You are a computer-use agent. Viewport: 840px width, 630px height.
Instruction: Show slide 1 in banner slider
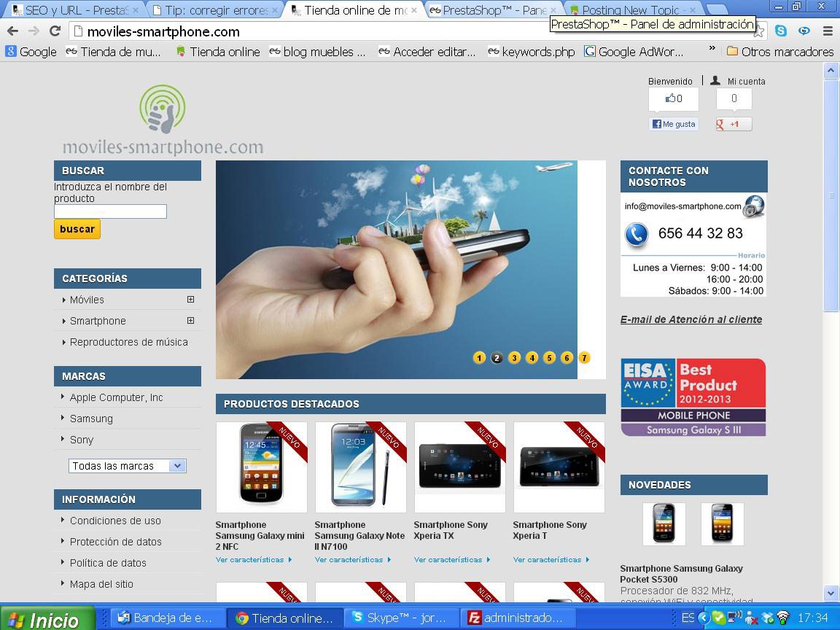coord(479,358)
